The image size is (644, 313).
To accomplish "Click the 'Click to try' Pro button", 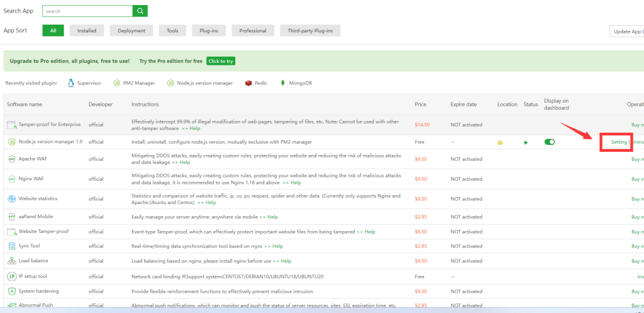I will (221, 61).
